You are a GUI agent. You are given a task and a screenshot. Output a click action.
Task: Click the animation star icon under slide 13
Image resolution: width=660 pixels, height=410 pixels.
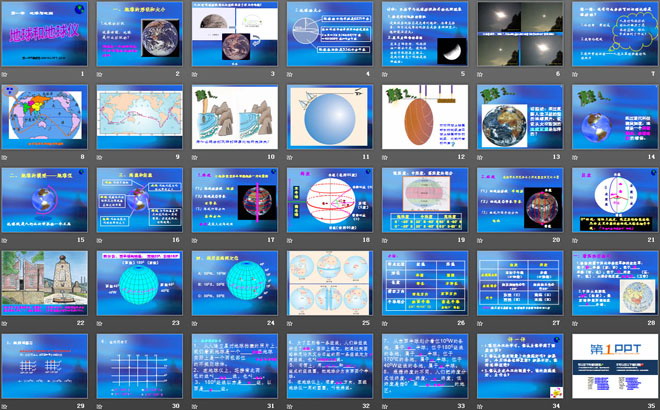point(480,157)
